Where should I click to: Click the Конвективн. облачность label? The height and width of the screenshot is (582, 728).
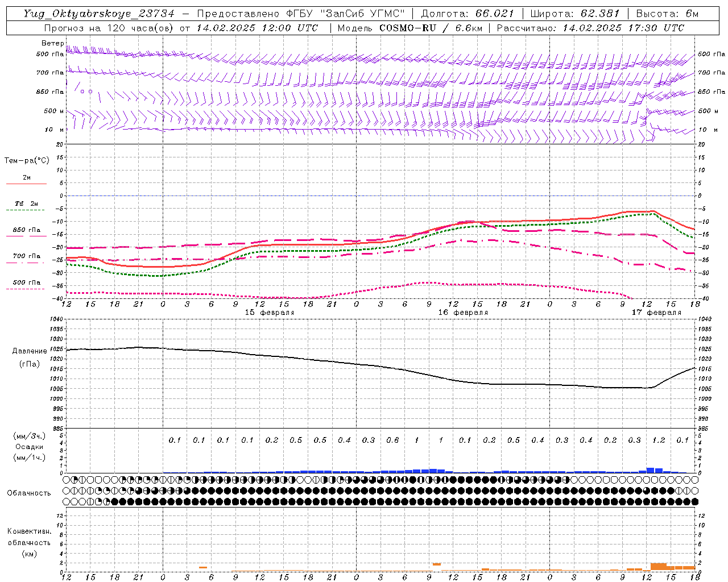click(x=29, y=542)
